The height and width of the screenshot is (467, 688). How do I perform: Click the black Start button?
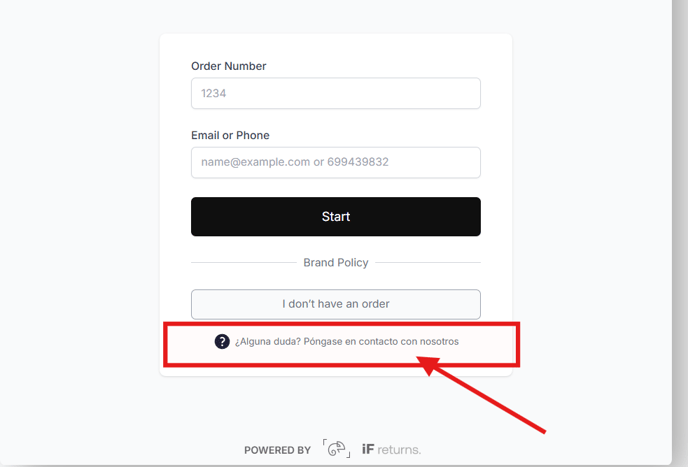pyautogui.click(x=336, y=216)
